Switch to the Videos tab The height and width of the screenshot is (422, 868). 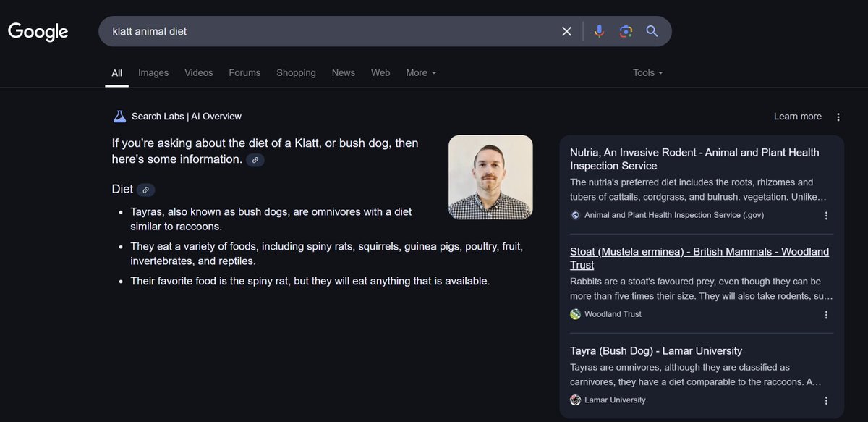click(x=198, y=72)
